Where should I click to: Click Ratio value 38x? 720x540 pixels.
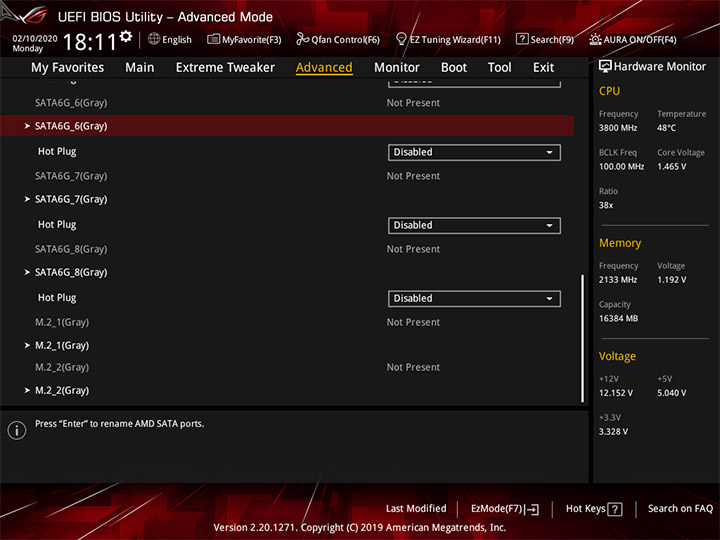point(606,205)
